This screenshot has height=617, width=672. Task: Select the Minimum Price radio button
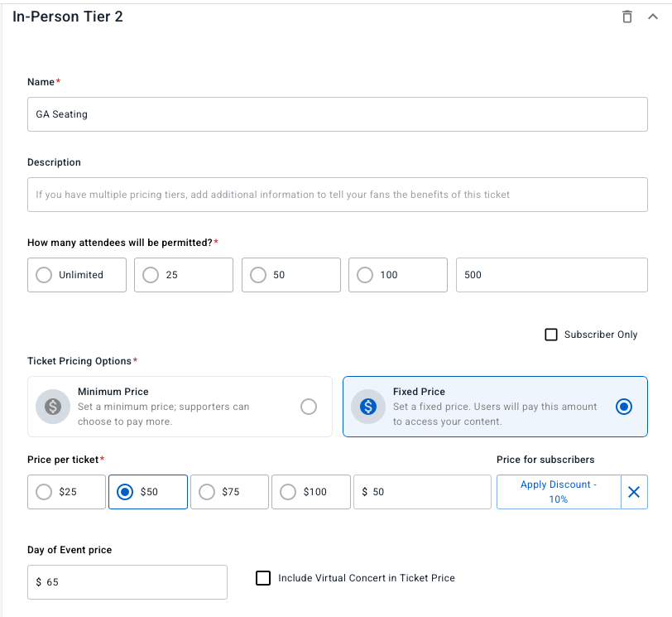309,407
